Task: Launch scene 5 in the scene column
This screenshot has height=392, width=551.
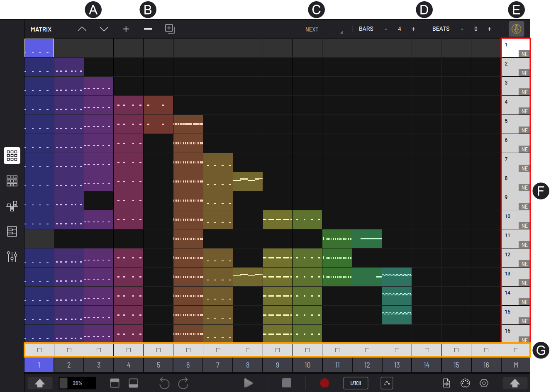Action: (x=516, y=124)
